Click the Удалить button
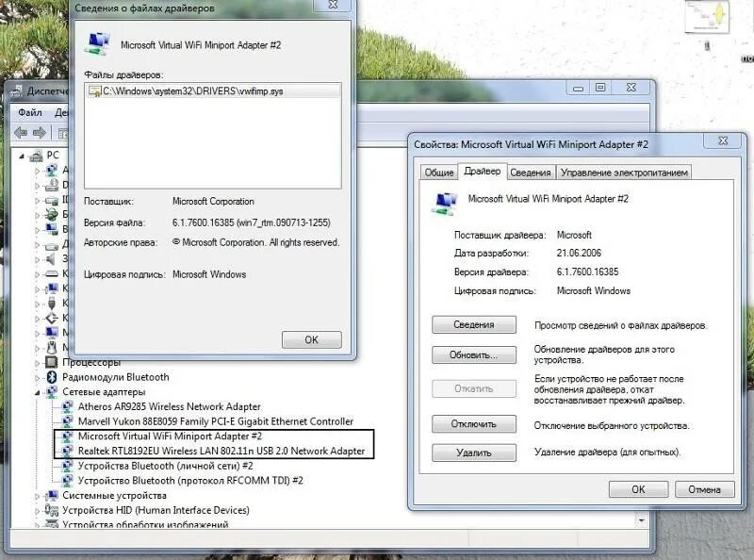The width and height of the screenshot is (754, 560). pyautogui.click(x=474, y=453)
